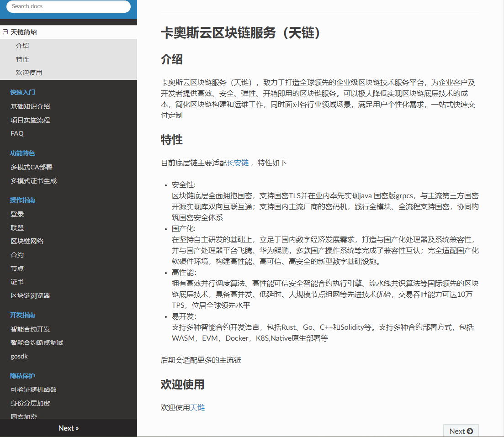Click the text 后期会适配更多的主流链
The image size is (504, 437).
pyautogui.click(x=201, y=360)
